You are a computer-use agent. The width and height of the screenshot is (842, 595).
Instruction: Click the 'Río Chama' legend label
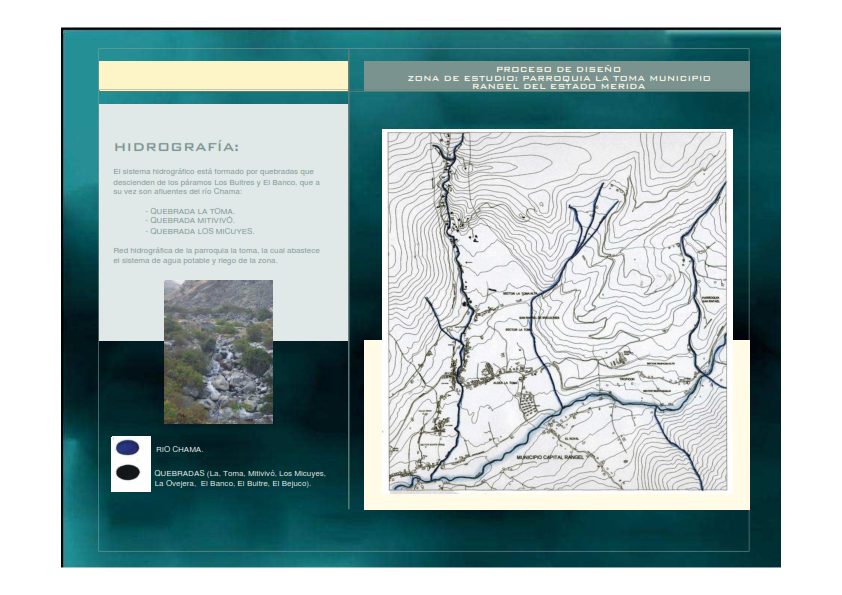[x=179, y=449]
